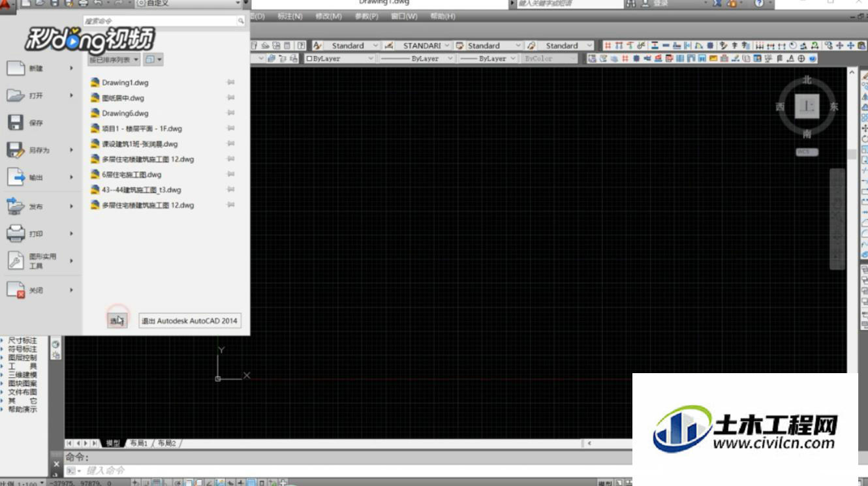868x486 pixels.
Task: Click the blue globe icon ending second toolbar row
Action: point(813,59)
